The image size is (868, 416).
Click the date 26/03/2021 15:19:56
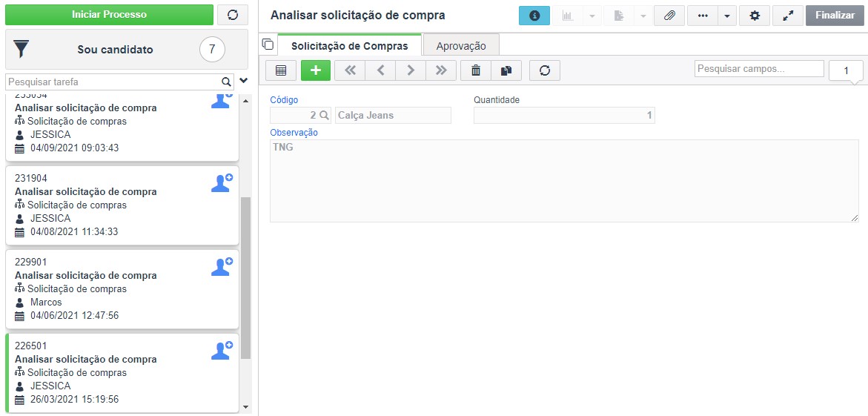pos(74,400)
